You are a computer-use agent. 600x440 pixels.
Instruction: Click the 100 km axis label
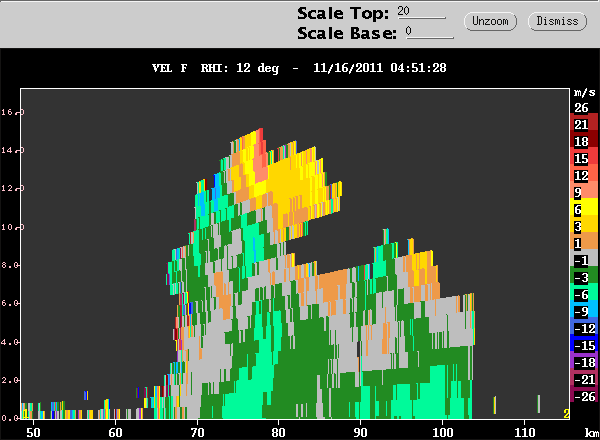point(442,433)
